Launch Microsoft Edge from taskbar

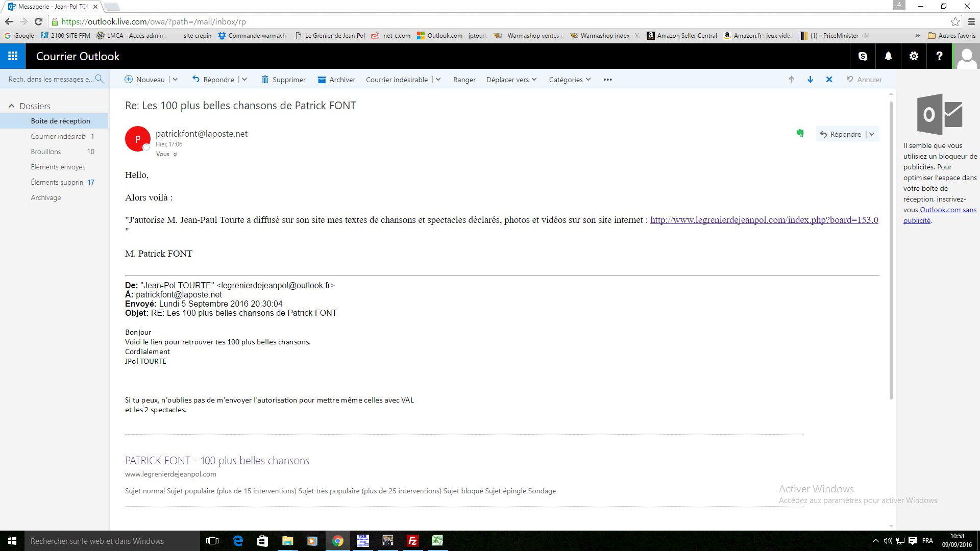[238, 541]
